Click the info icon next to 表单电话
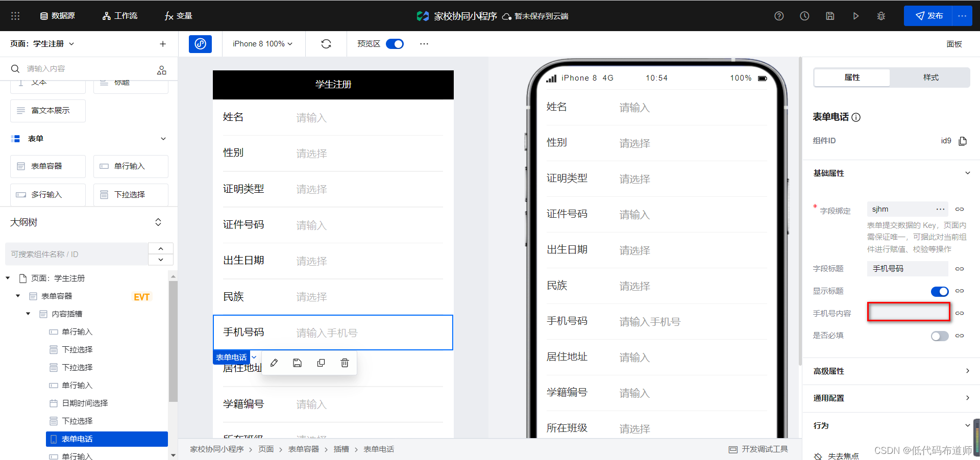980x460 pixels. 856,117
